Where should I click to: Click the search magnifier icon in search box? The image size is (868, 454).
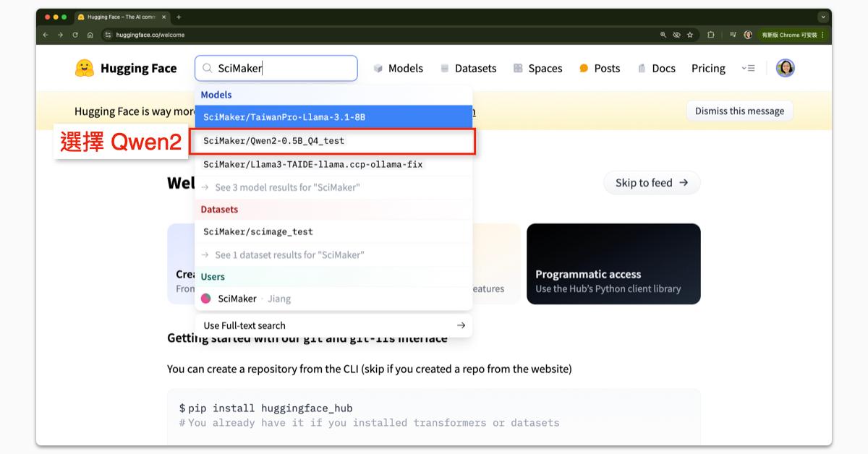point(208,68)
